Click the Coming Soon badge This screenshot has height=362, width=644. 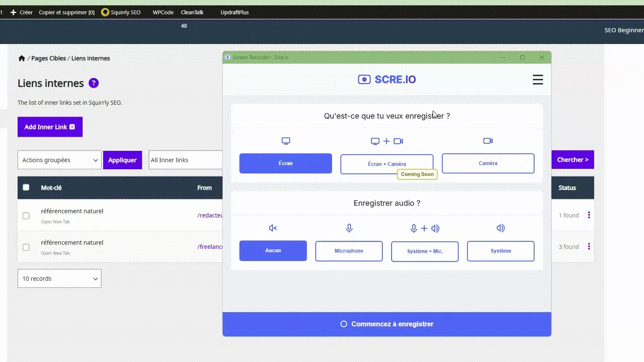(x=417, y=174)
